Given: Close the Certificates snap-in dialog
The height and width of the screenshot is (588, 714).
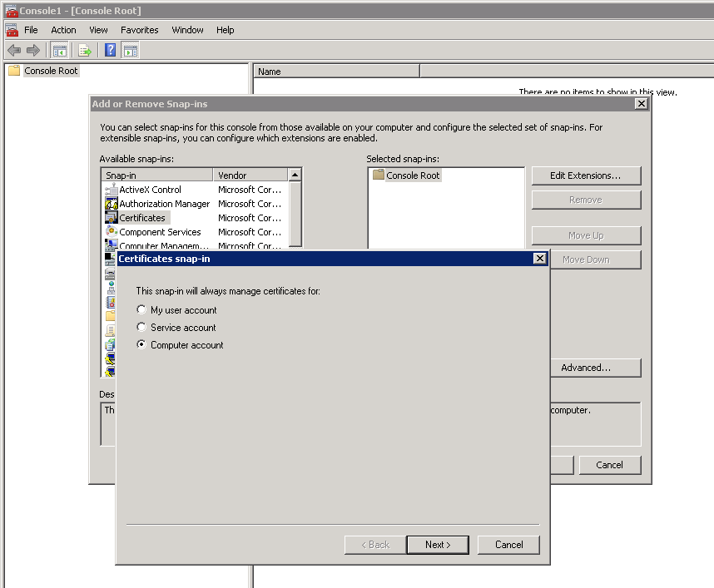Looking at the screenshot, I should [539, 259].
